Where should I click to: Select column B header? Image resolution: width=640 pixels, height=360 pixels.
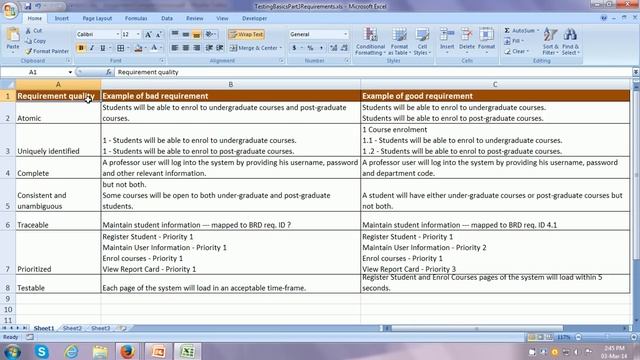pos(231,84)
